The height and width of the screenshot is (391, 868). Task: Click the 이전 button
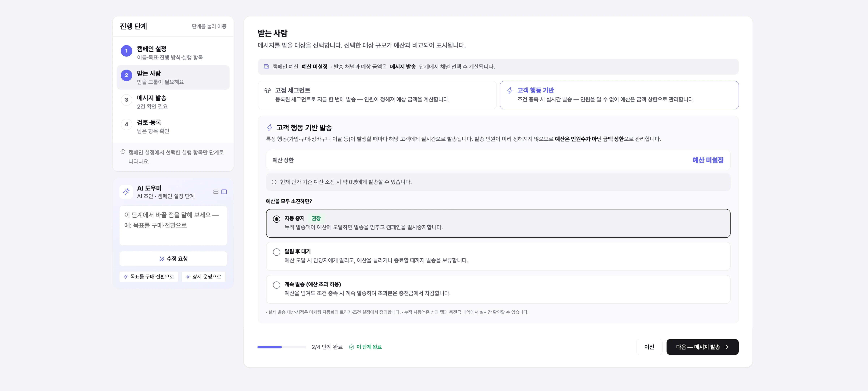649,347
